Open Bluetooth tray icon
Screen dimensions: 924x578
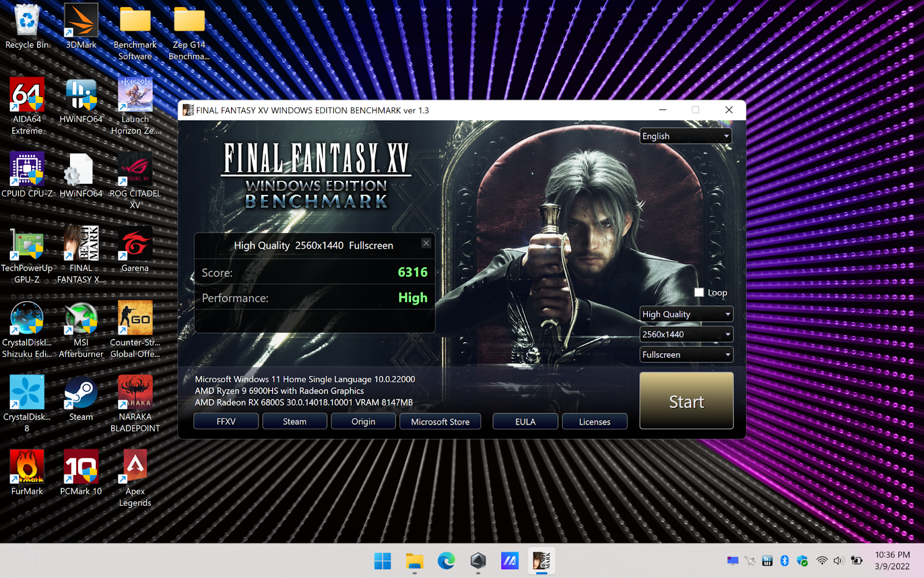tap(784, 561)
